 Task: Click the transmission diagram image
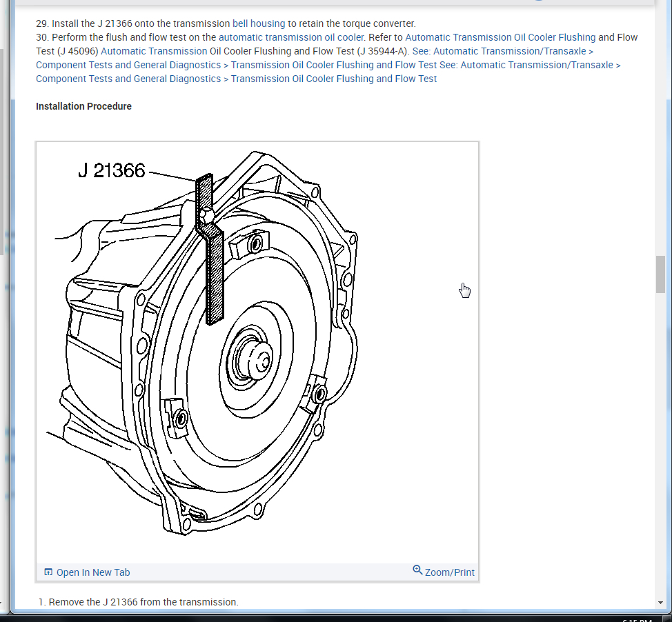[x=257, y=352]
